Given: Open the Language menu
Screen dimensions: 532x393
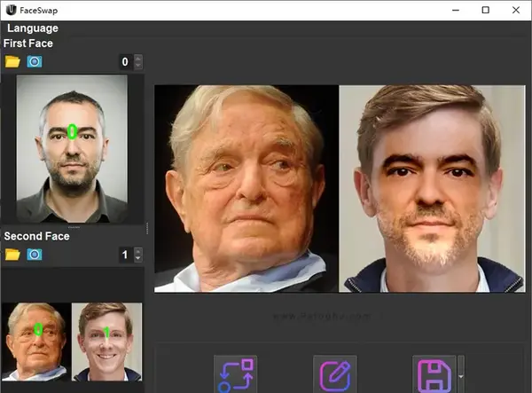Looking at the screenshot, I should 33,28.
